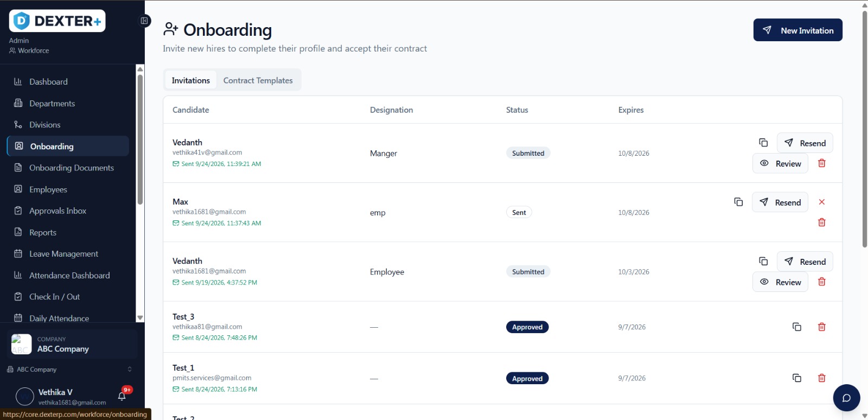Image resolution: width=868 pixels, height=420 pixels.
Task: Click the DEXTER+ logo
Action: tap(58, 21)
